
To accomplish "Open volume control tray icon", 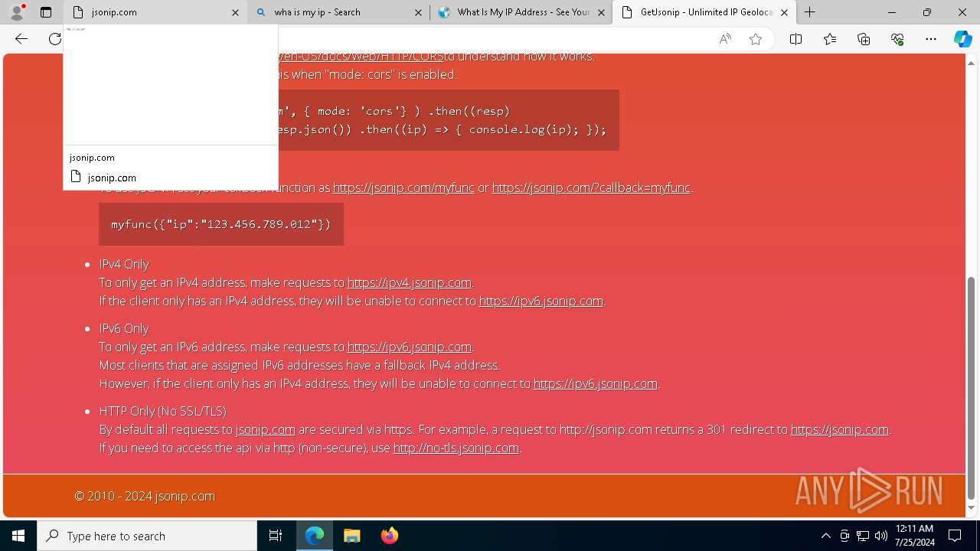I will (880, 536).
